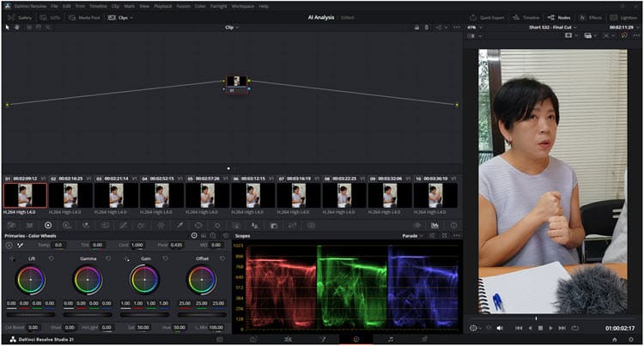Open the node editor options menu
This screenshot has width=644, height=346.
click(457, 27)
